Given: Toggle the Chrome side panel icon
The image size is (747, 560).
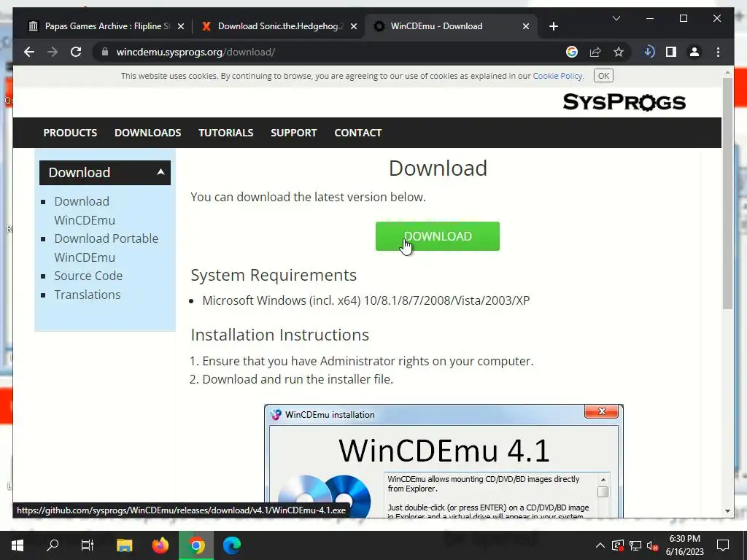Looking at the screenshot, I should [671, 52].
